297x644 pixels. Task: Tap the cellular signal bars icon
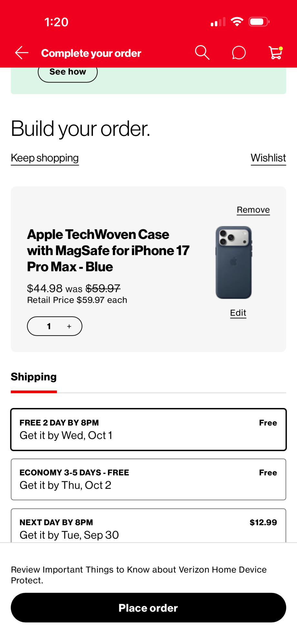(218, 22)
